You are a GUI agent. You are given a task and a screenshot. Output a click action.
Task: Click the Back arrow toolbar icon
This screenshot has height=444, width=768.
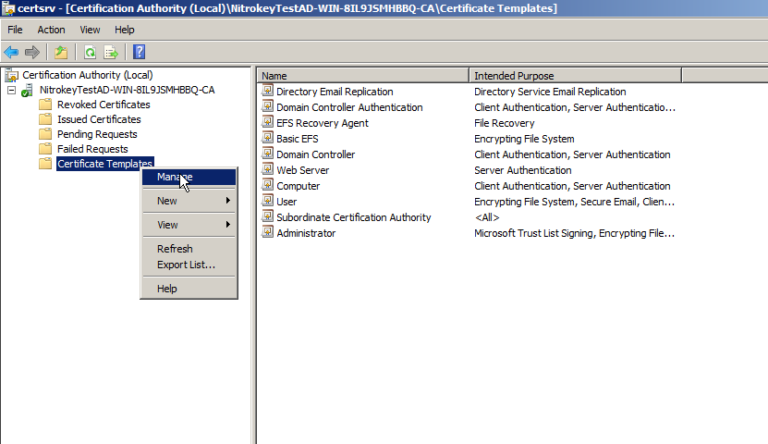11,52
